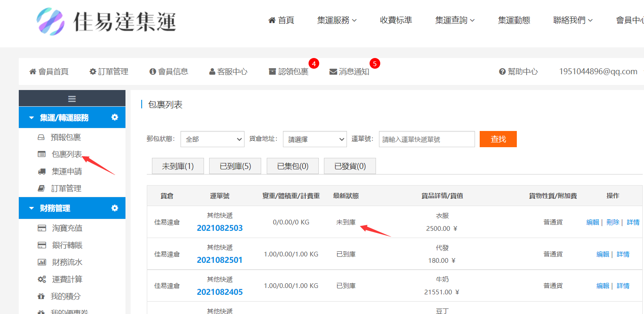Collapse sidebar with hamburger menu icon
The width and height of the screenshot is (644, 314).
click(x=72, y=99)
